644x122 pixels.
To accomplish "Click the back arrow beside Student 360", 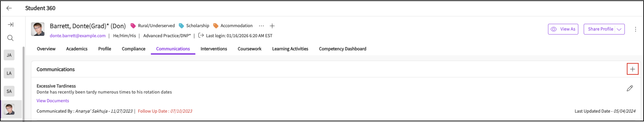I will click(9, 8).
